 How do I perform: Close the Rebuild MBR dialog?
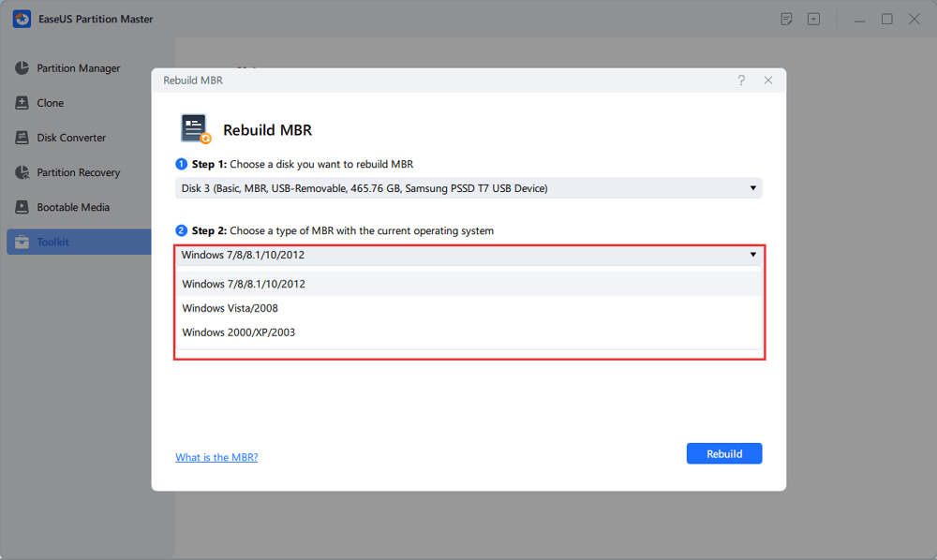[768, 81]
